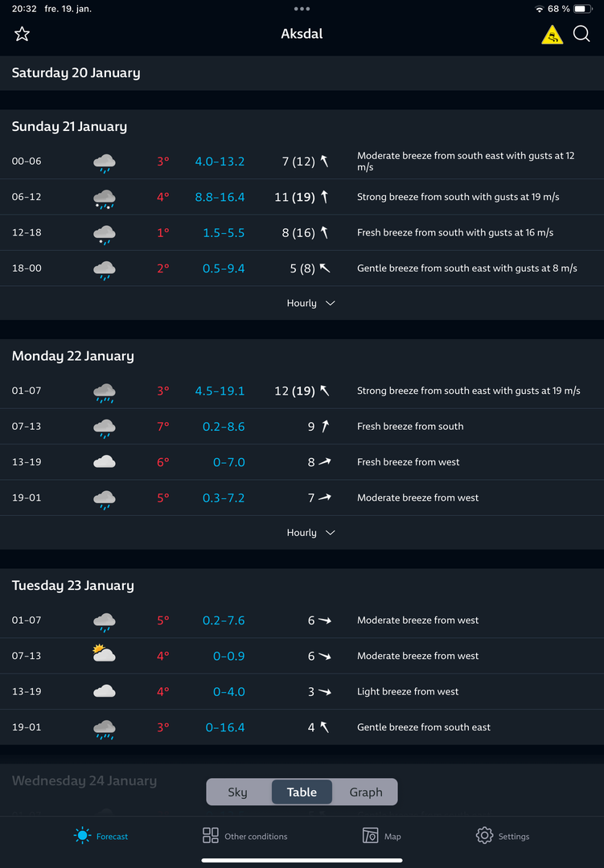
Task: Tap the Monday 22 January header
Action: [72, 356]
